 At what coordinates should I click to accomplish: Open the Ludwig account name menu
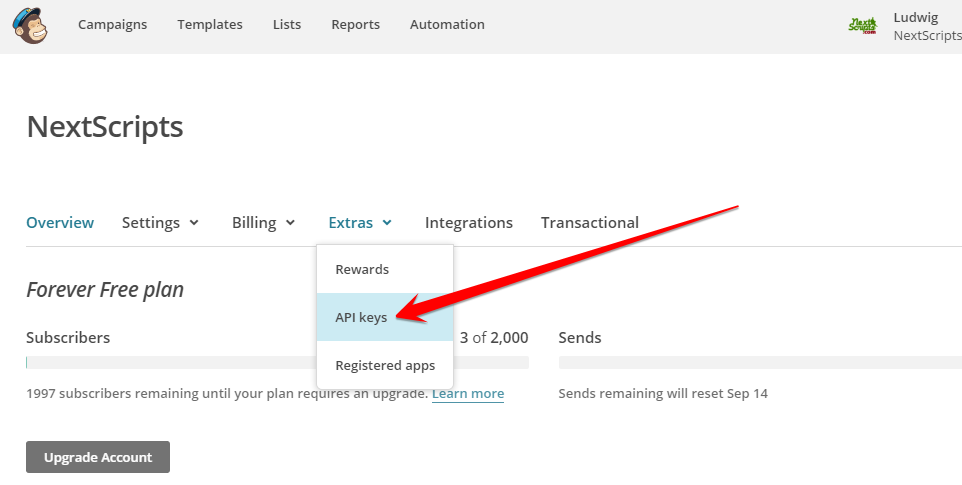coord(915,17)
